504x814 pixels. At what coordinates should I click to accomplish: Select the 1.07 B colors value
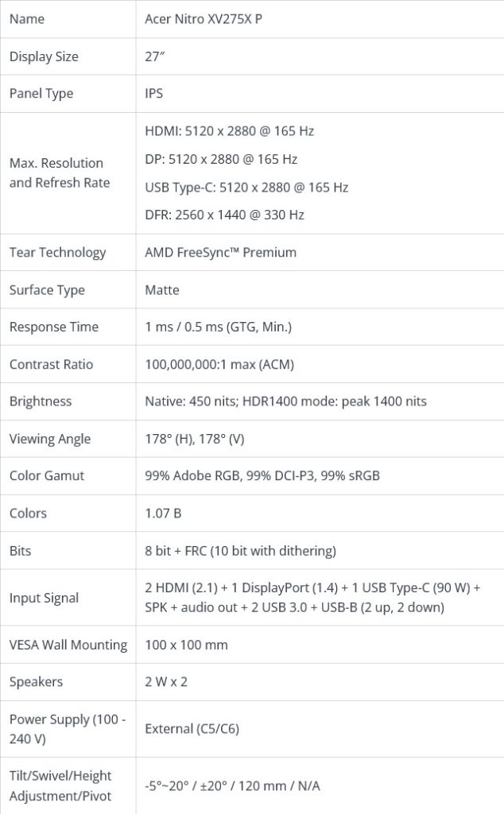pos(163,514)
